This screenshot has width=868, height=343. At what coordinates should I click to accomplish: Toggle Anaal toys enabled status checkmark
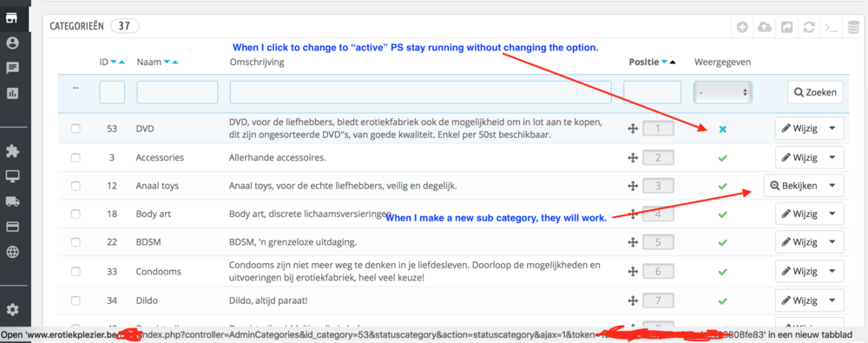722,186
